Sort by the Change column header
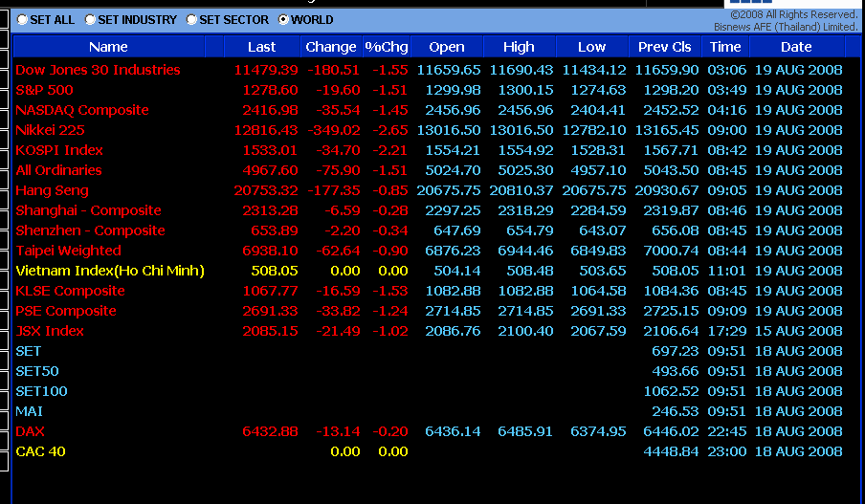 331,47
